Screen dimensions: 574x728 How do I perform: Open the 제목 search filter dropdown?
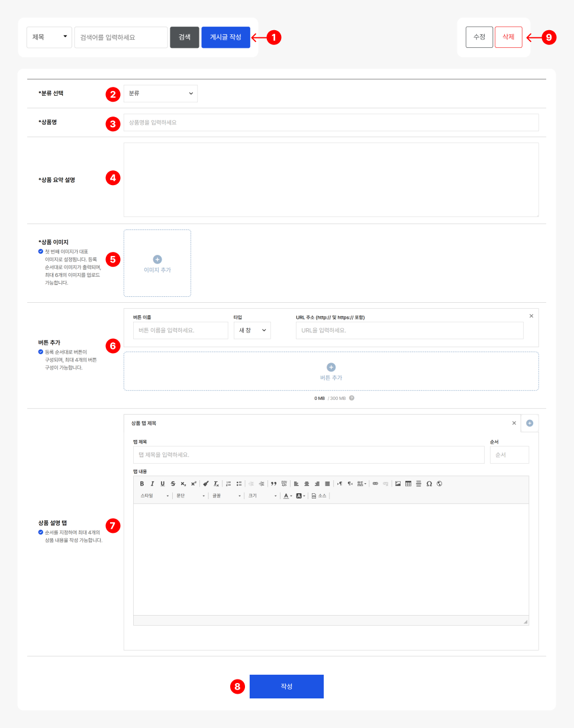pyautogui.click(x=49, y=37)
